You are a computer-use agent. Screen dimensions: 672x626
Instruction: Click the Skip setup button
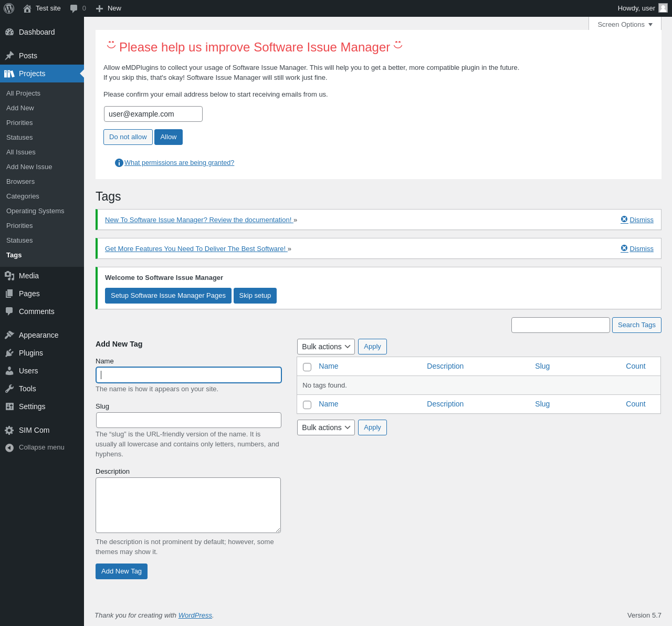[x=255, y=296]
